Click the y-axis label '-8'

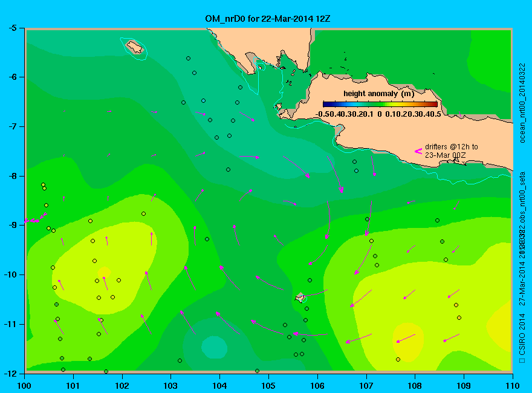pos(13,176)
